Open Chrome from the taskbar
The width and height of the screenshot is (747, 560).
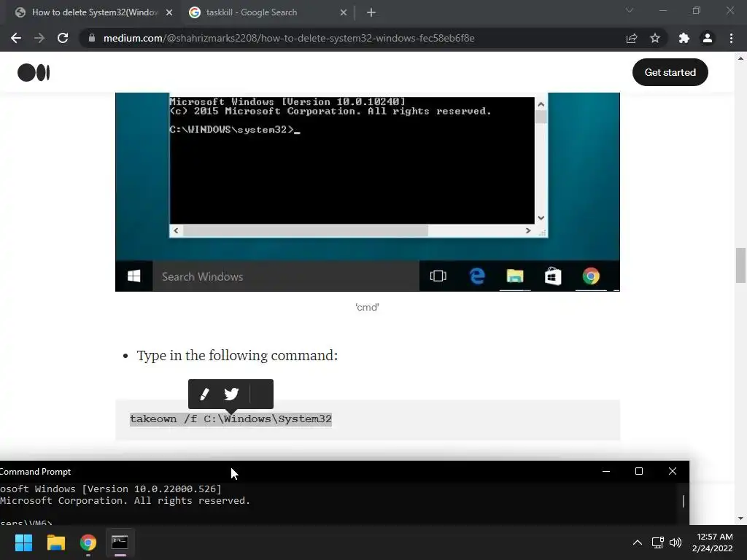[88, 542]
